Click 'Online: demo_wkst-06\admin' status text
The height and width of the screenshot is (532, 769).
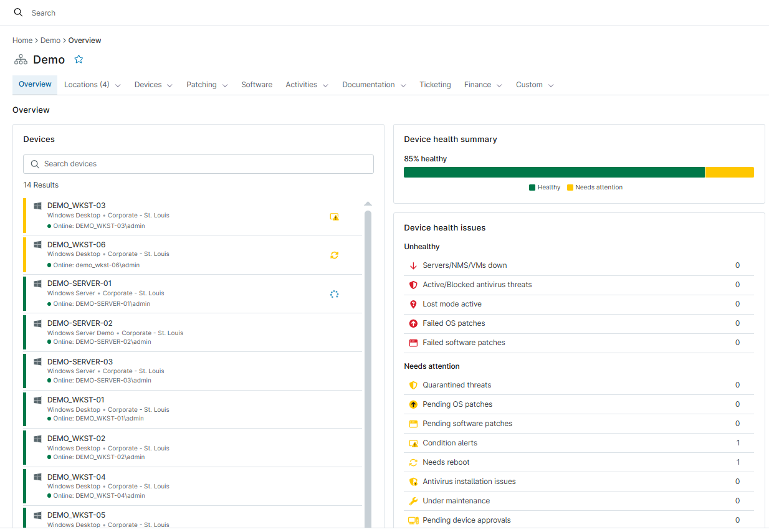[97, 265]
